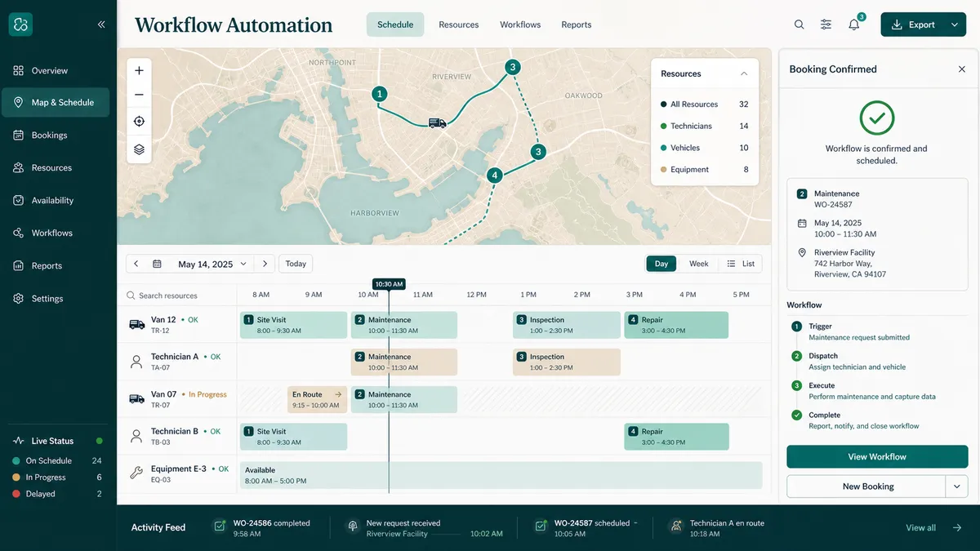Click the app logo icon
Viewport: 980px width, 551px height.
coord(20,24)
